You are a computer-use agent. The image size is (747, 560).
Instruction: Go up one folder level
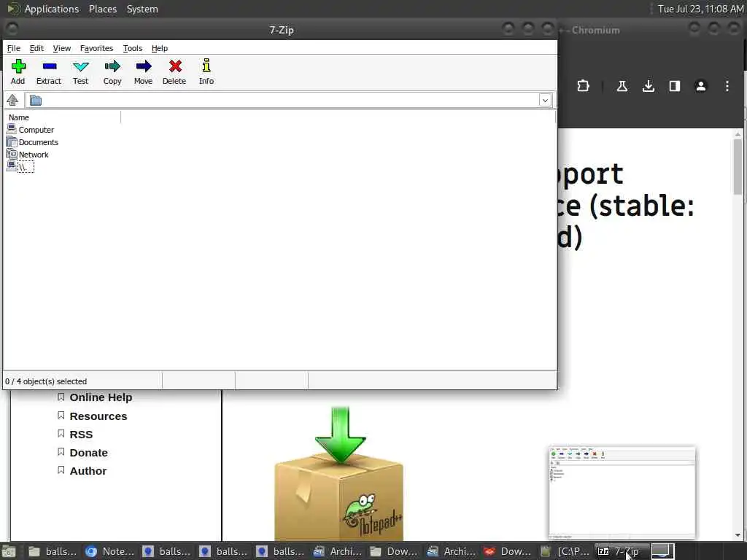tap(12, 100)
